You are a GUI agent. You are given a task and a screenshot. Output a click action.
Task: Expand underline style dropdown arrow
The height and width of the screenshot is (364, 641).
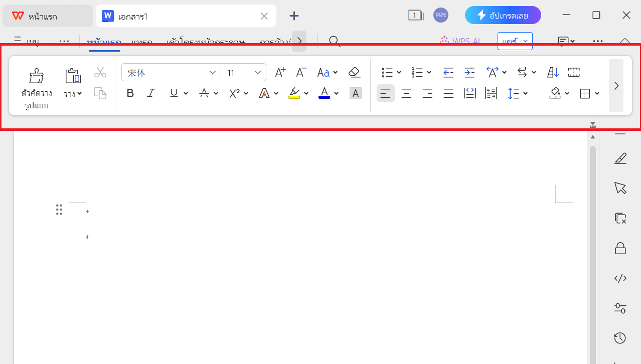click(186, 93)
